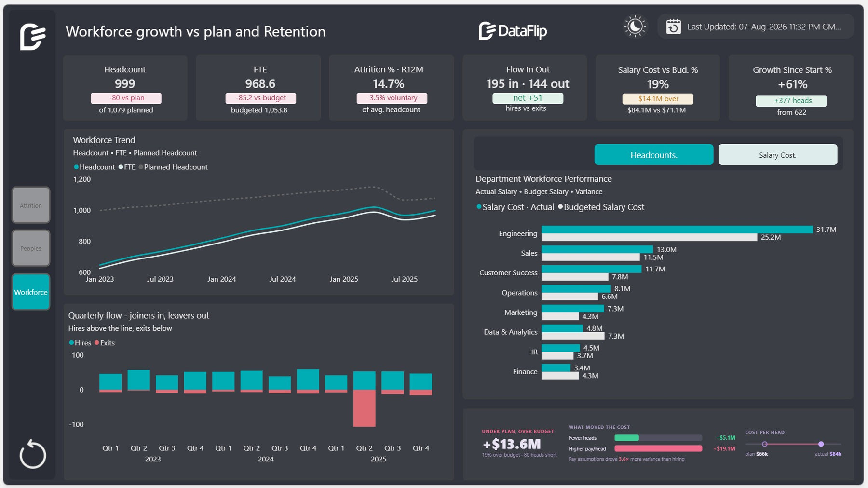Click the Flow In Out KPI card
This screenshot has height=488, width=868.
pos(525,88)
